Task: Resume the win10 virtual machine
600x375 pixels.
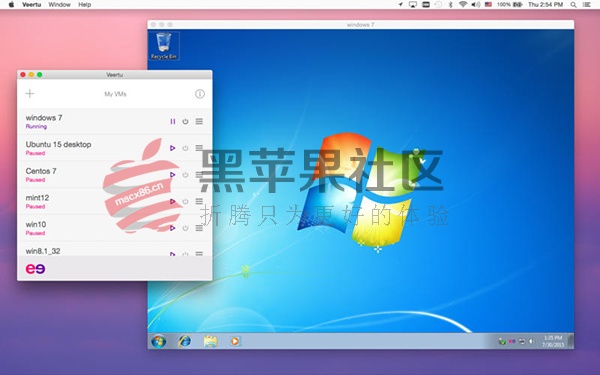Action: point(173,228)
